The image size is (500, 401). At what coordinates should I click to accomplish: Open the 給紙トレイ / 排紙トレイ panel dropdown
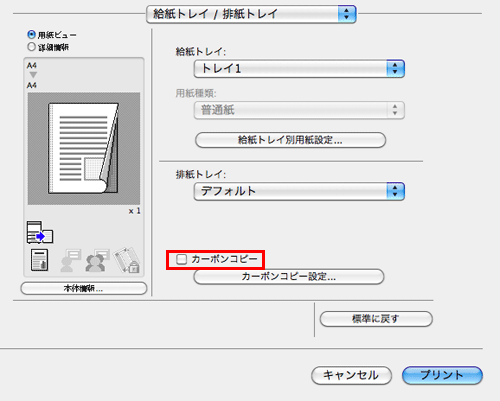tap(251, 14)
